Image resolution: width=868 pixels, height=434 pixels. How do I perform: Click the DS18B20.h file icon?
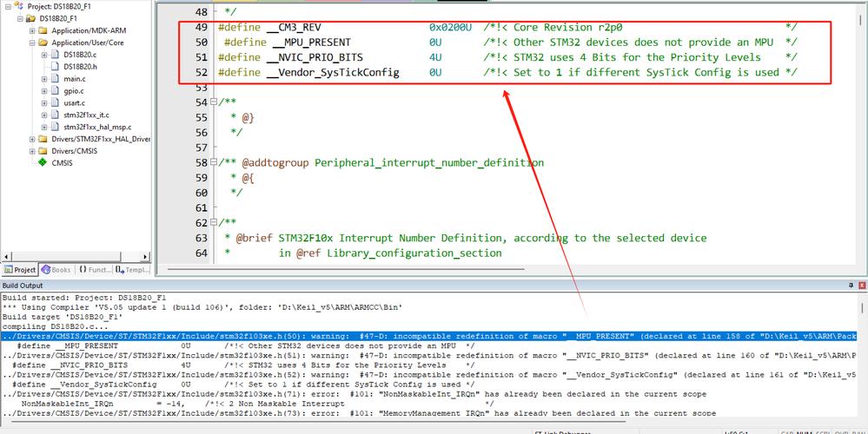tap(56, 66)
